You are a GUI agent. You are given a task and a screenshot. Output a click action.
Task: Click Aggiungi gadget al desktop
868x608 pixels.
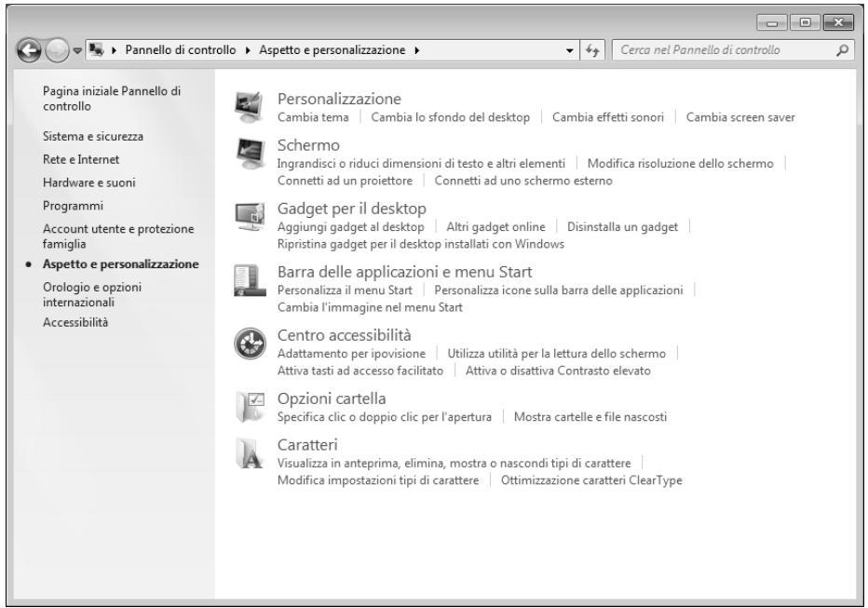(351, 227)
